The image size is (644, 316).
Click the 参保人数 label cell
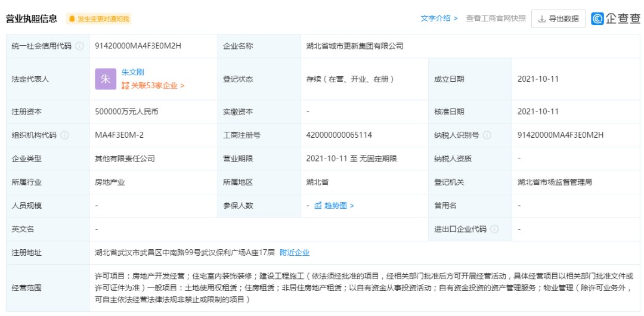pyautogui.click(x=259, y=206)
